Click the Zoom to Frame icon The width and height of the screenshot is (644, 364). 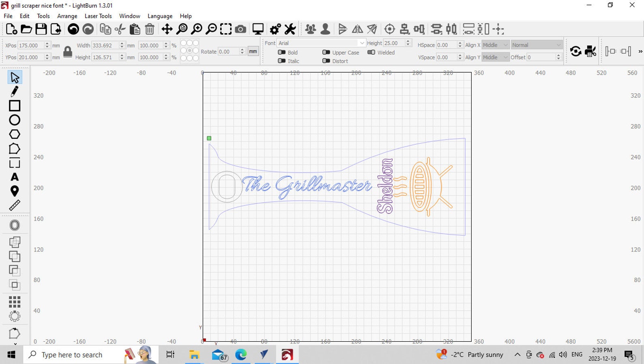pyautogui.click(x=226, y=29)
